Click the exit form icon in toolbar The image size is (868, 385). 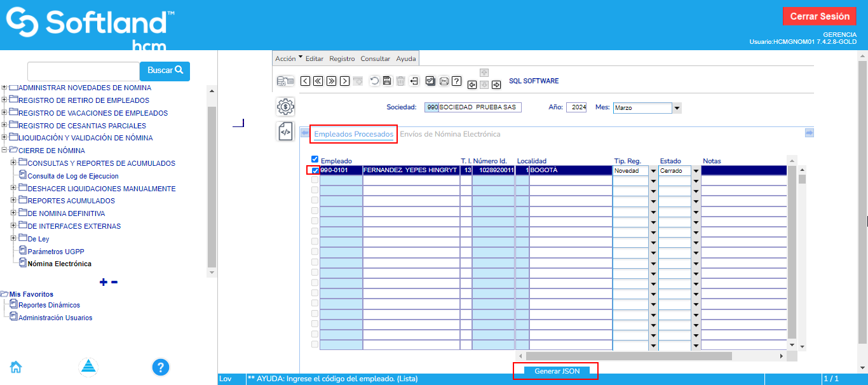[414, 81]
